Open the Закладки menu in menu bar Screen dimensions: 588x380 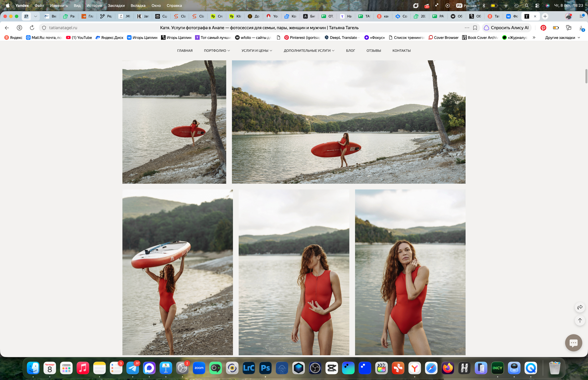point(116,6)
